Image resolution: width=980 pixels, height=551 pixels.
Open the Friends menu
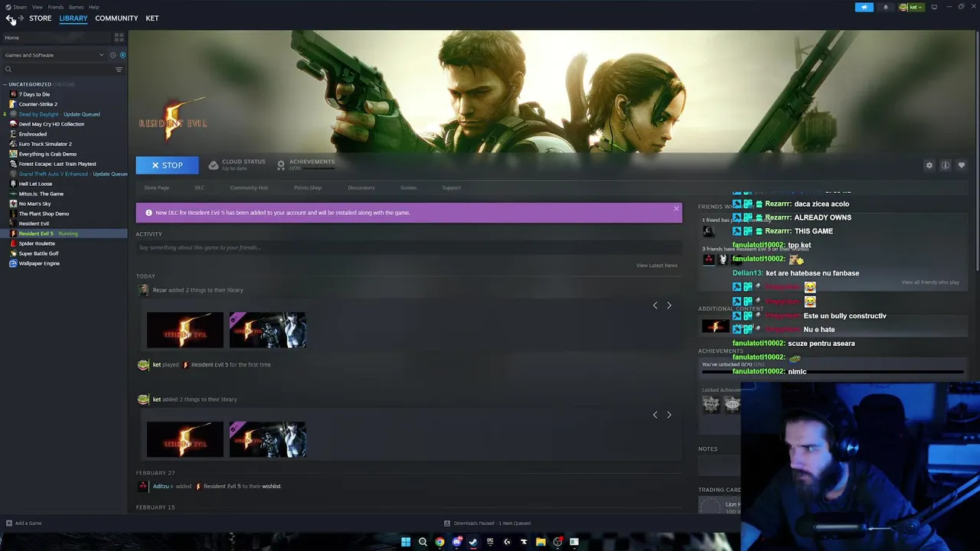pos(56,7)
